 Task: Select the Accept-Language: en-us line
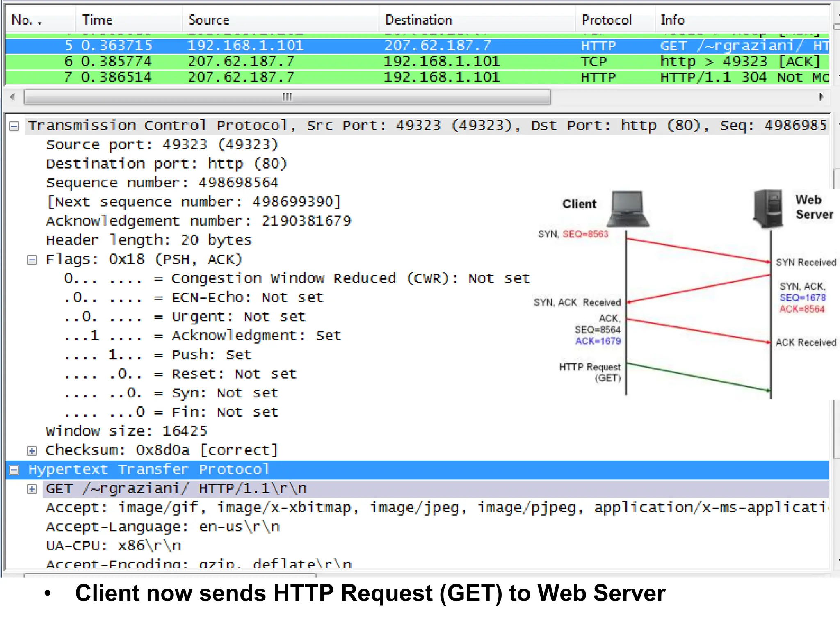click(163, 527)
